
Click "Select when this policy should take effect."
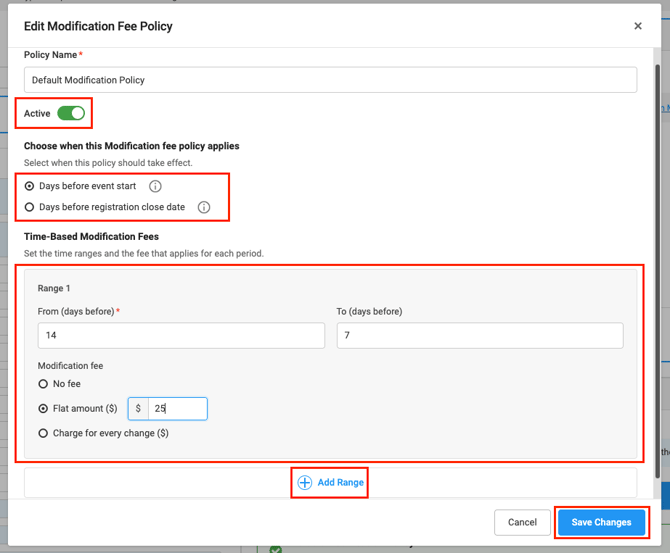108,163
